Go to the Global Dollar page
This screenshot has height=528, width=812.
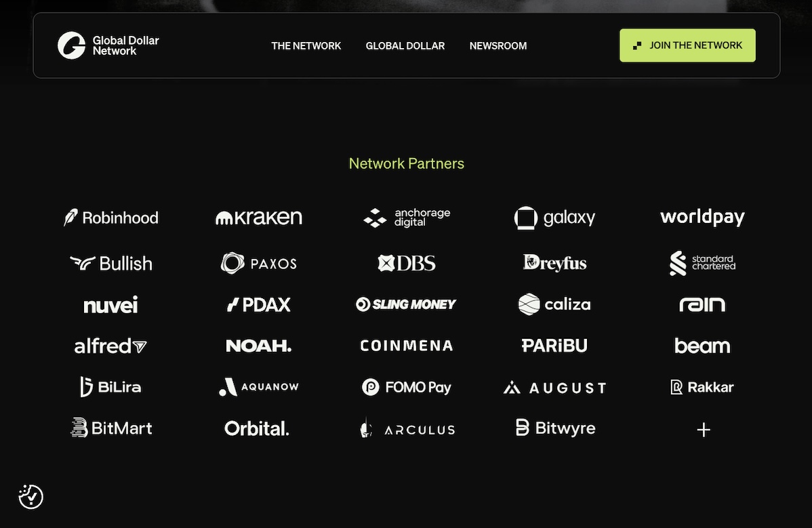point(405,45)
